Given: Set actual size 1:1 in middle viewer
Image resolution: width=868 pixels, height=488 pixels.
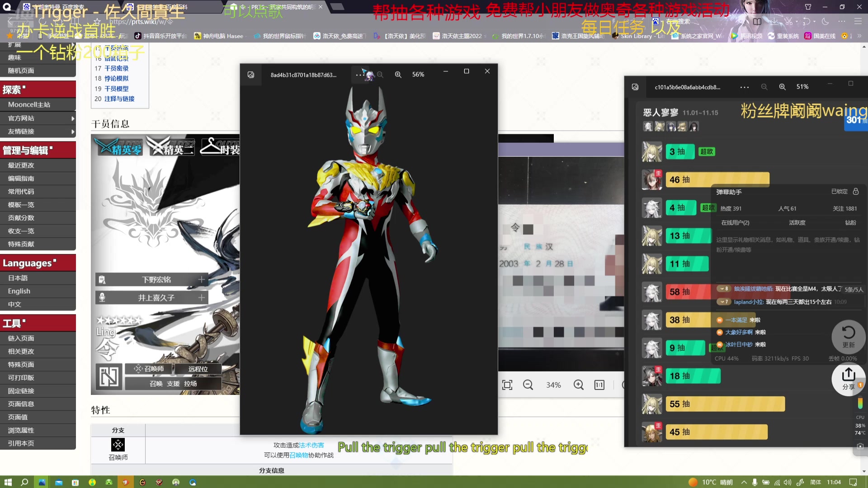Looking at the screenshot, I should [599, 385].
